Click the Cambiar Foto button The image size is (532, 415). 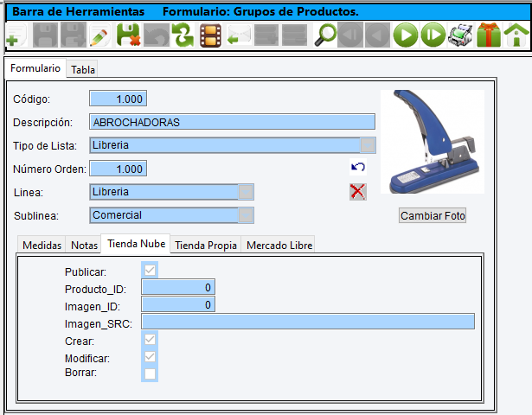click(x=433, y=215)
